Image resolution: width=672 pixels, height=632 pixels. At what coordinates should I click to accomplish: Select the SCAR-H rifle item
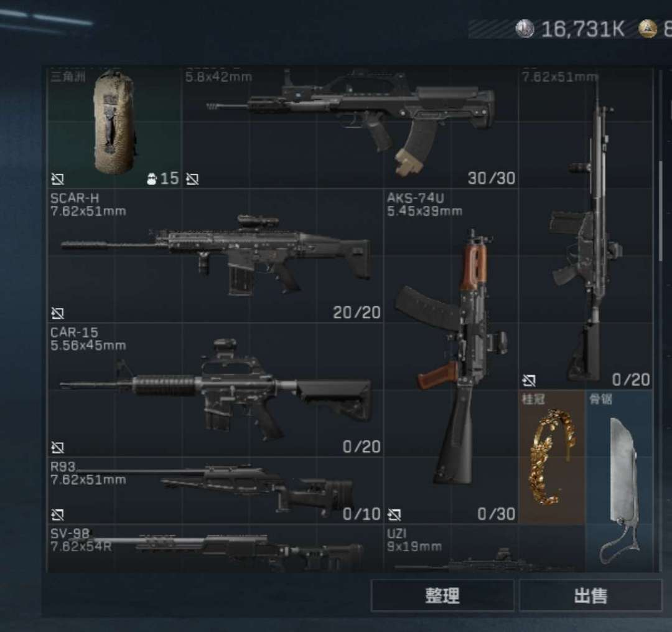click(215, 255)
